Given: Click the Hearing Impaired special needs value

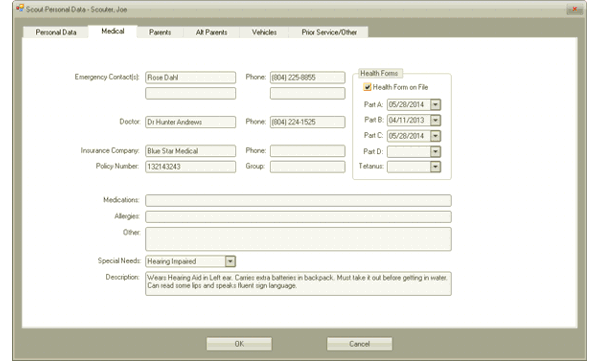Looking at the screenshot, I should 172,261.
